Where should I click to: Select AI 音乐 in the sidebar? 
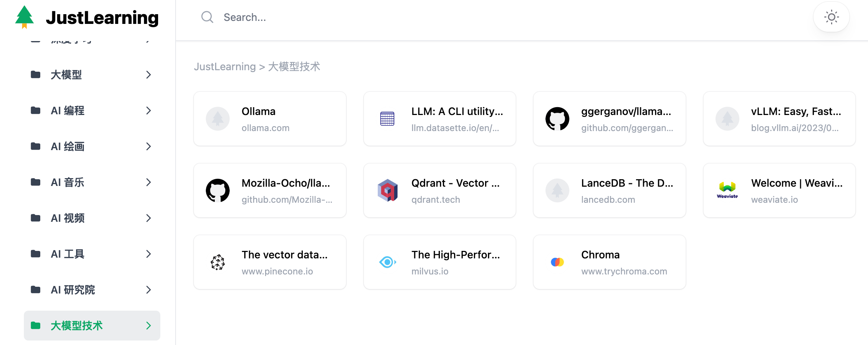68,182
